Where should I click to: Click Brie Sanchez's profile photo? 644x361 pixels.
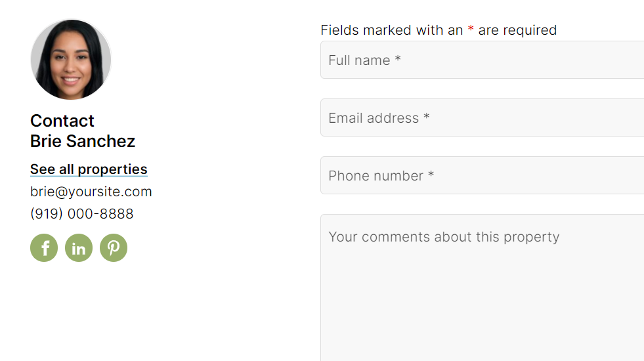point(71,60)
